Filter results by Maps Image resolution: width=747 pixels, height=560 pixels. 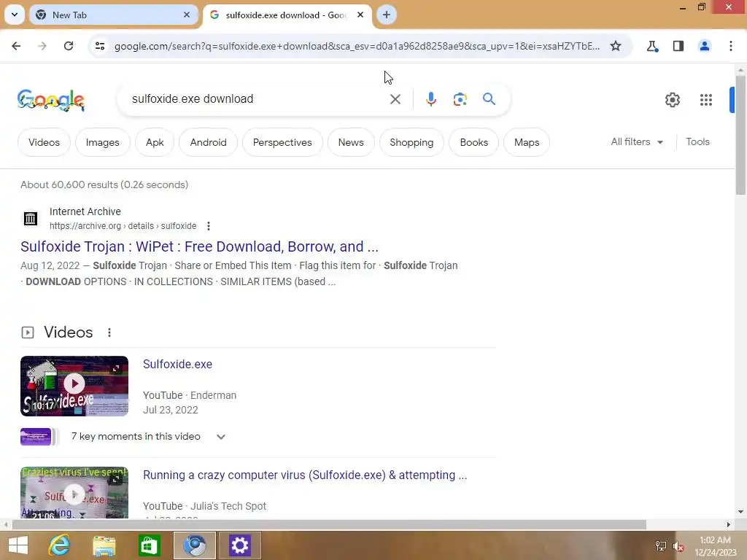click(x=527, y=142)
